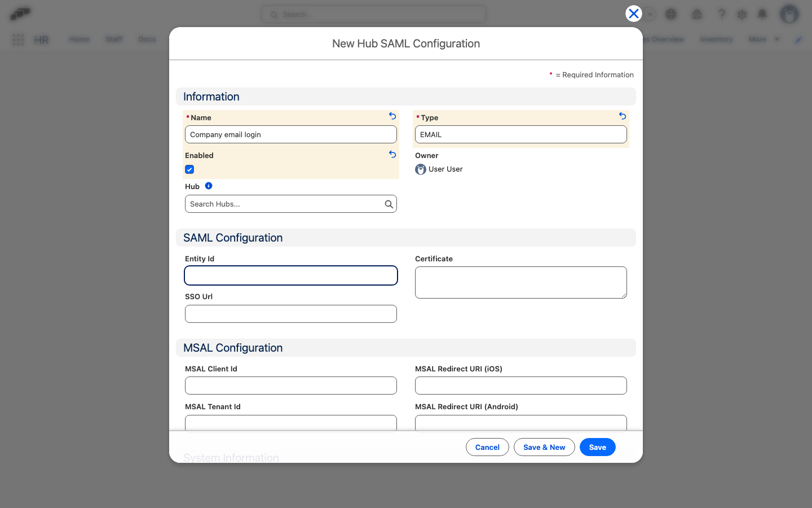Click the Certificate text area
The width and height of the screenshot is (812, 508).
tap(521, 282)
